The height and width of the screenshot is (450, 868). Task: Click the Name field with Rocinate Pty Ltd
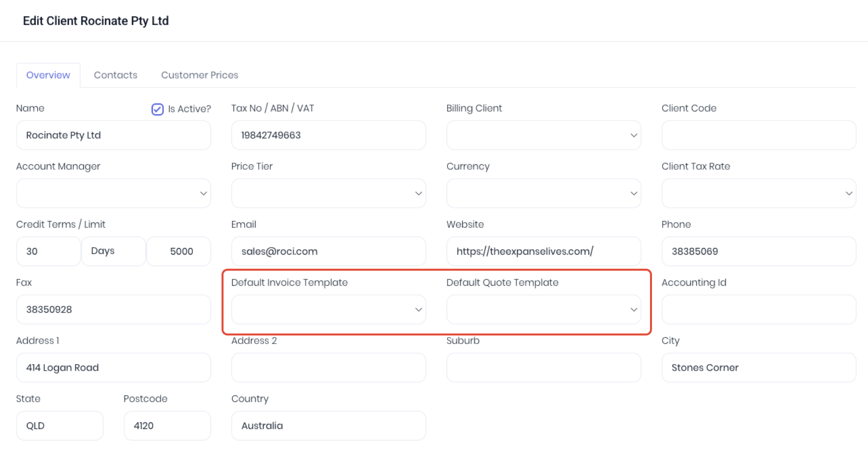click(114, 135)
